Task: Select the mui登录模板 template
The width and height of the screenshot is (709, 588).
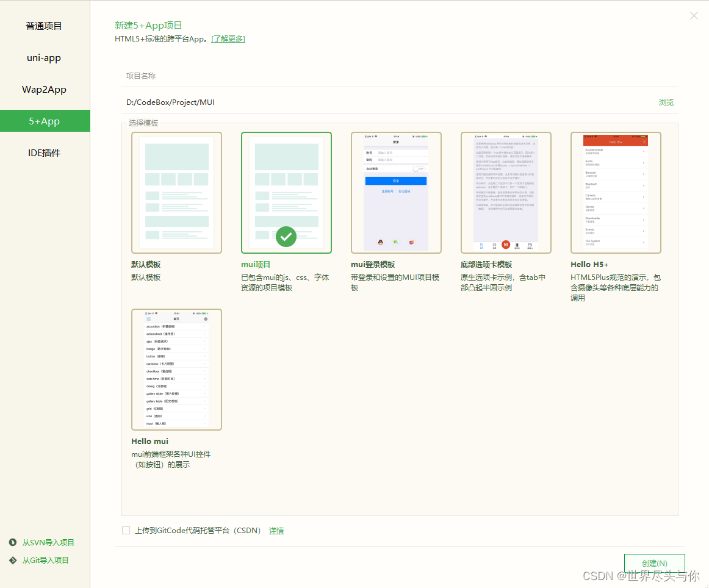Action: pos(396,192)
